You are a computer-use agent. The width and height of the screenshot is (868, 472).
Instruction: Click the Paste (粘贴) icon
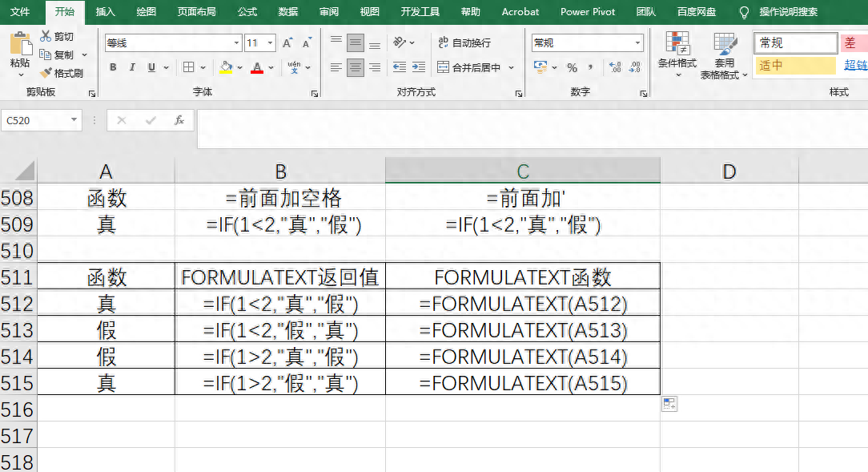(20, 44)
